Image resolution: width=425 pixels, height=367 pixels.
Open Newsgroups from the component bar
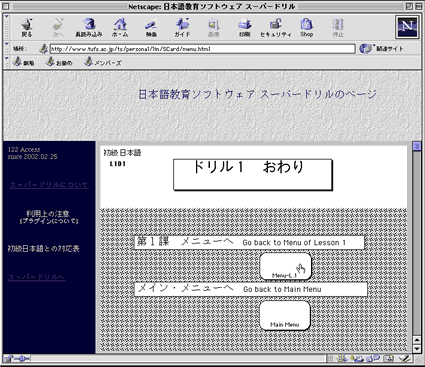[x=373, y=359]
